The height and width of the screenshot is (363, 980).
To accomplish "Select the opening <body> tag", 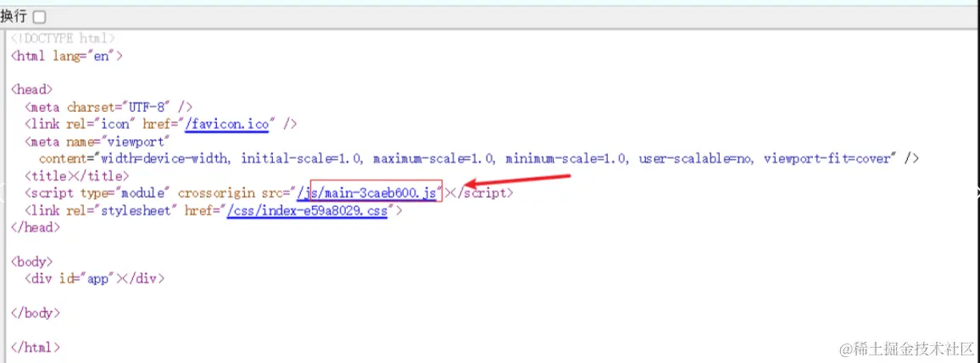I will (32, 261).
